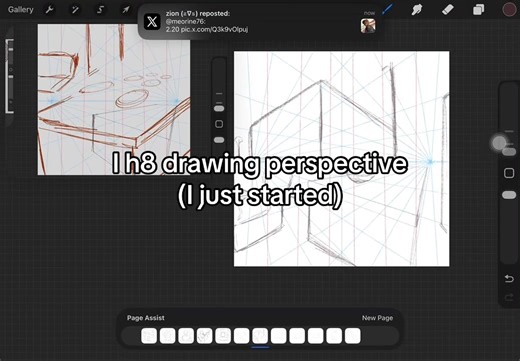Select the eleventh page thumbnail in Page Assist

pos(334,336)
